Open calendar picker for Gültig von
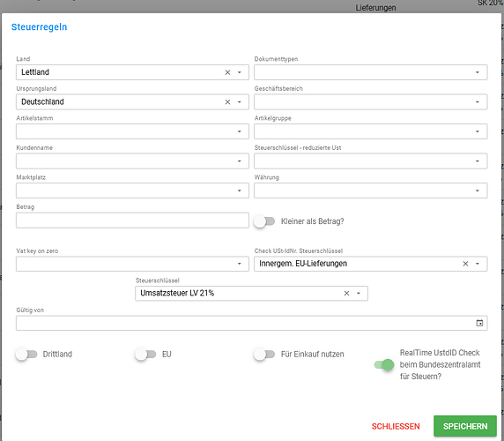Image resolution: width=504 pixels, height=441 pixels. pos(479,323)
